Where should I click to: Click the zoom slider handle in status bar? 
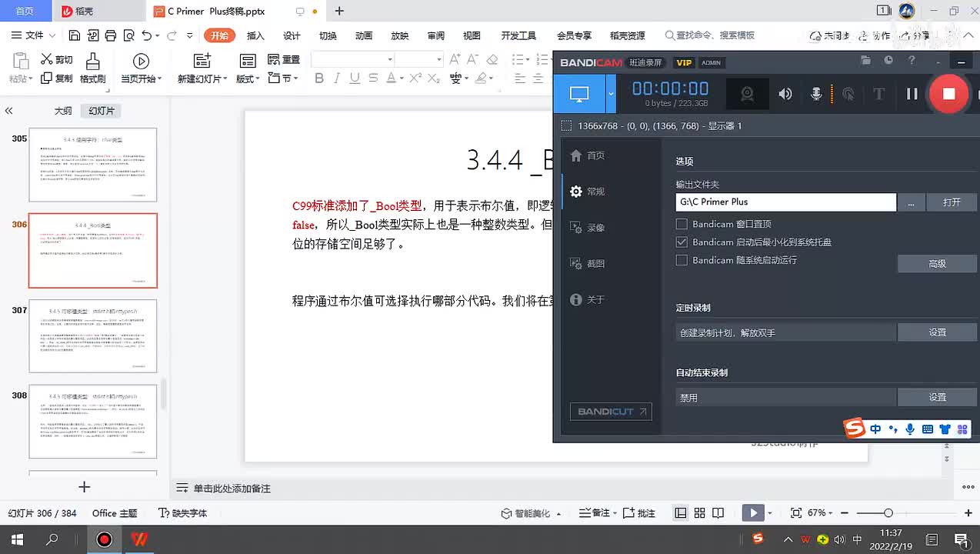pyautogui.click(x=888, y=512)
